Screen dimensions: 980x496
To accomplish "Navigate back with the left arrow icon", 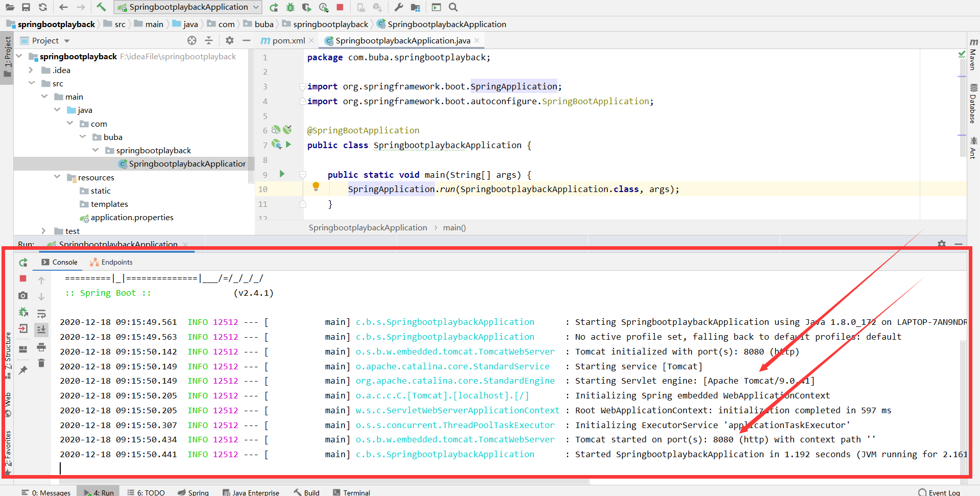I will (x=63, y=7).
